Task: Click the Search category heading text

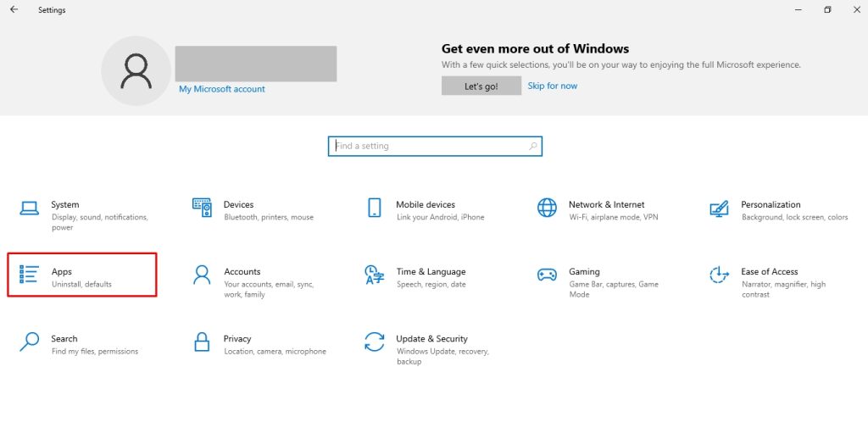Action: pos(64,338)
